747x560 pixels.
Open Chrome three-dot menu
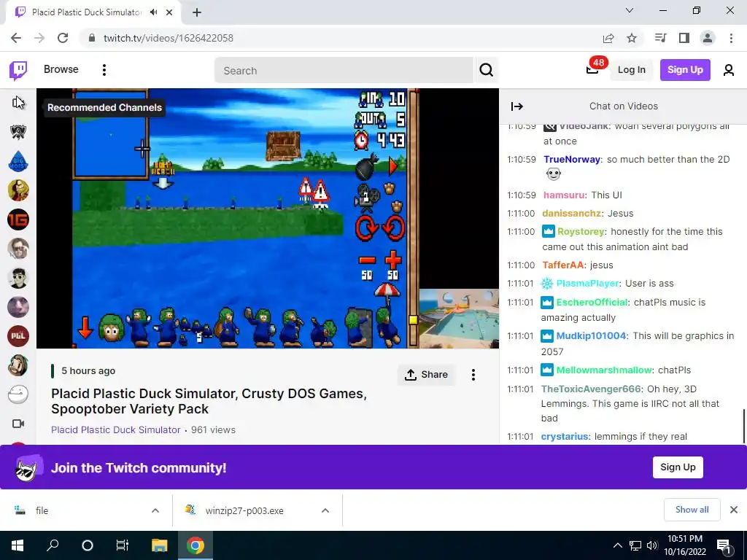tap(731, 38)
